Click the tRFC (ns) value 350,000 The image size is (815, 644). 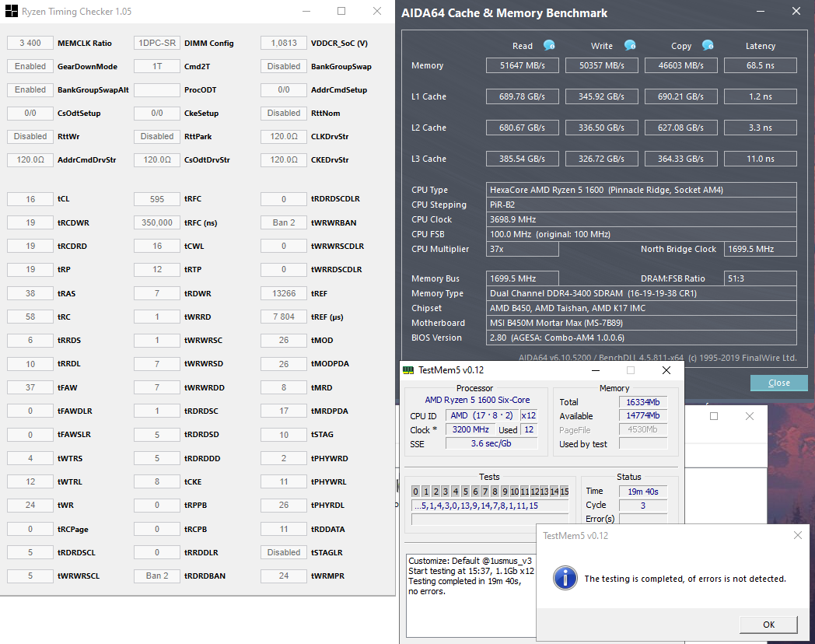157,222
